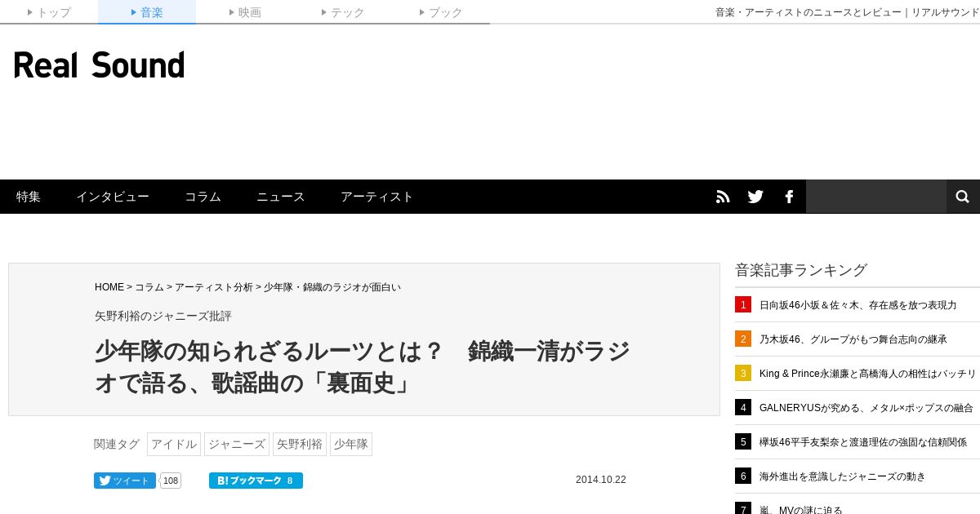This screenshot has height=514, width=980.
Task: Focus the search input field
Action: tap(876, 197)
